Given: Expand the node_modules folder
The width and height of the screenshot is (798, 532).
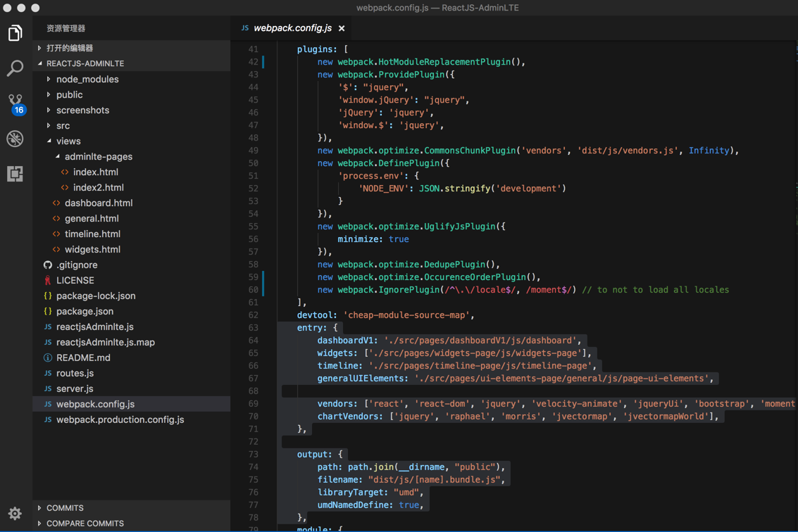Looking at the screenshot, I should 87,80.
